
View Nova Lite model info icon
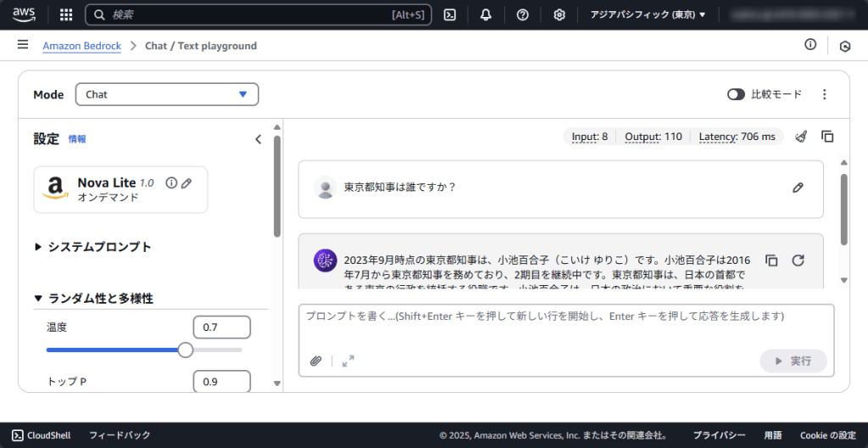tap(171, 182)
